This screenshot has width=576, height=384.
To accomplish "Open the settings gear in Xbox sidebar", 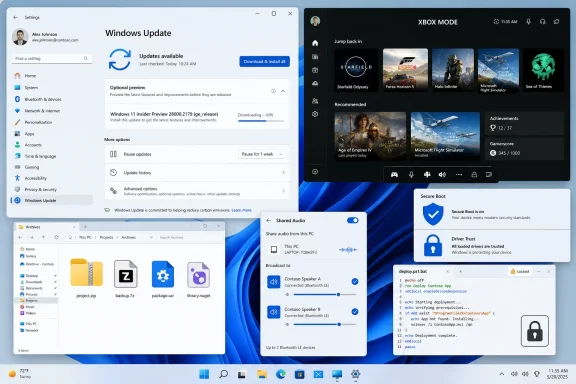I will [315, 114].
